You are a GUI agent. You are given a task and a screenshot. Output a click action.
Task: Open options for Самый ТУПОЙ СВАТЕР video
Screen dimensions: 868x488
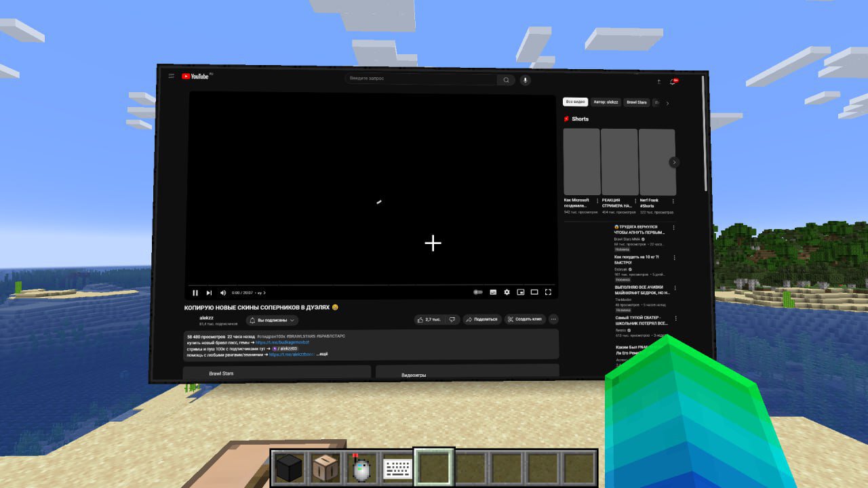675,318
